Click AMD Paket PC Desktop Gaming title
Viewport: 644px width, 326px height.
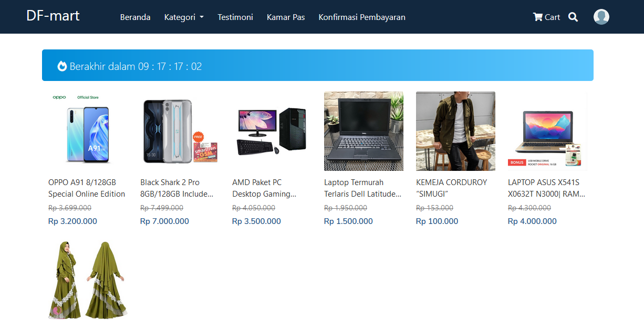pyautogui.click(x=265, y=188)
